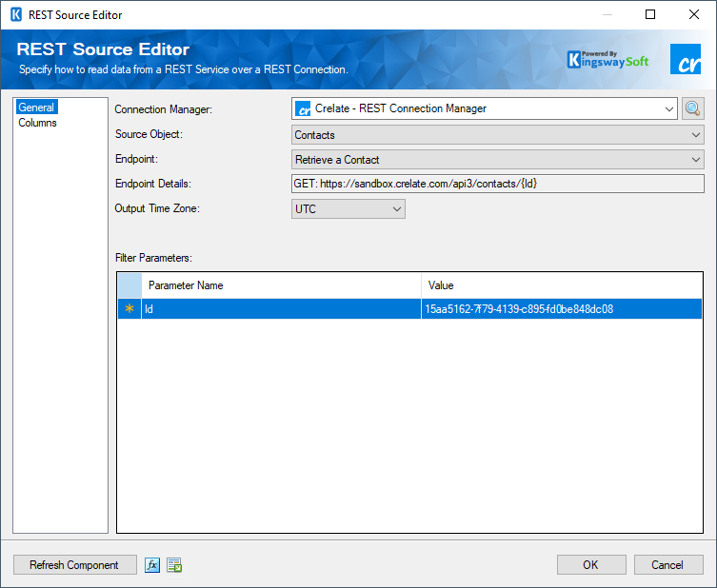
Task: Select the Id parameter name cell
Action: (281, 309)
